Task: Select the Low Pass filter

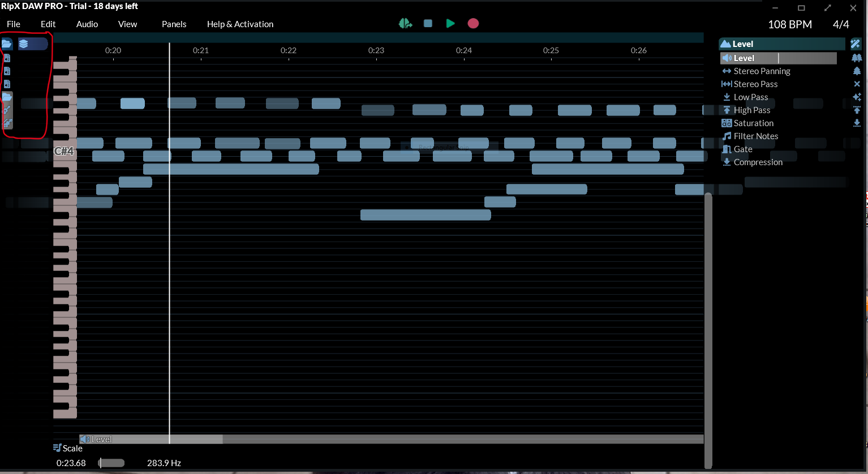Action: coord(745,97)
